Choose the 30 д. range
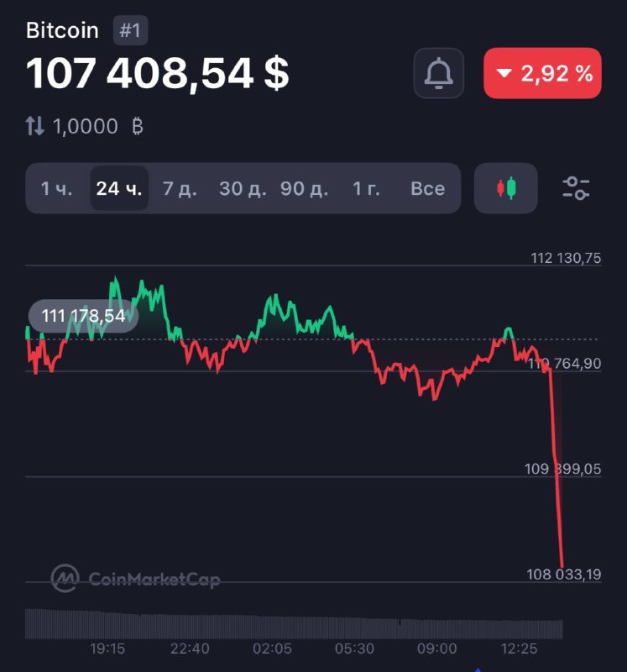This screenshot has width=627, height=672. (243, 188)
